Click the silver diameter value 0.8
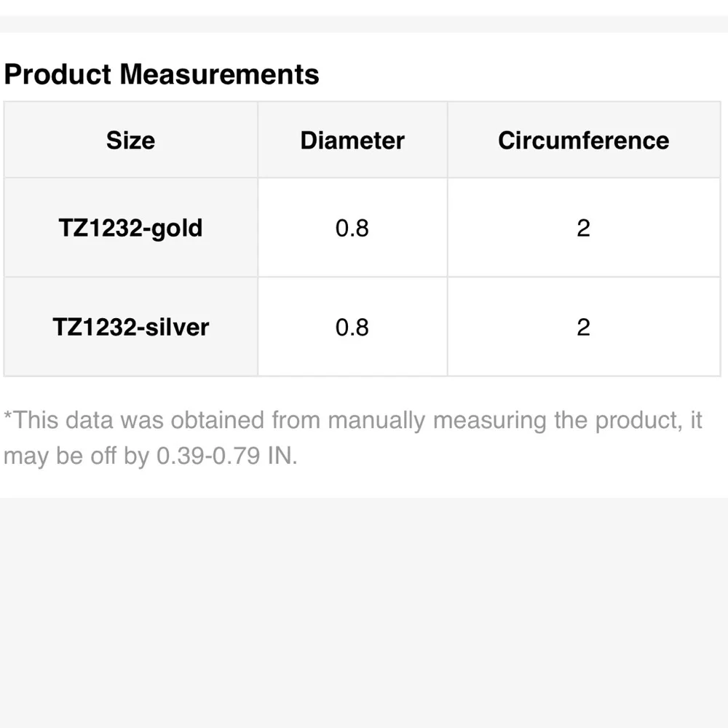The width and height of the screenshot is (728, 728). coord(352,327)
